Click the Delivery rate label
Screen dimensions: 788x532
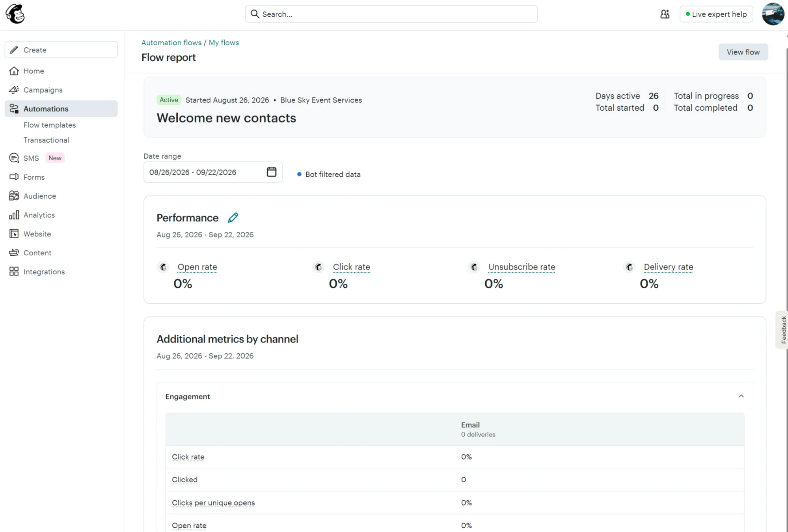pos(668,267)
